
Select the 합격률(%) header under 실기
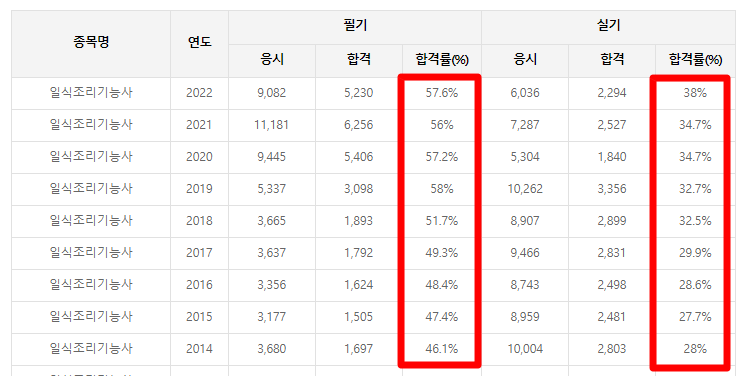(x=695, y=59)
